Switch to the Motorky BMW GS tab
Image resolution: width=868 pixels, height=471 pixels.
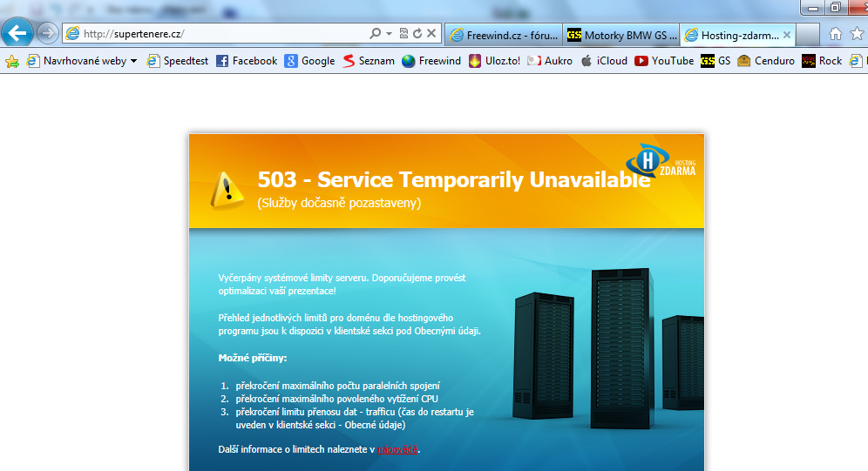(x=621, y=35)
